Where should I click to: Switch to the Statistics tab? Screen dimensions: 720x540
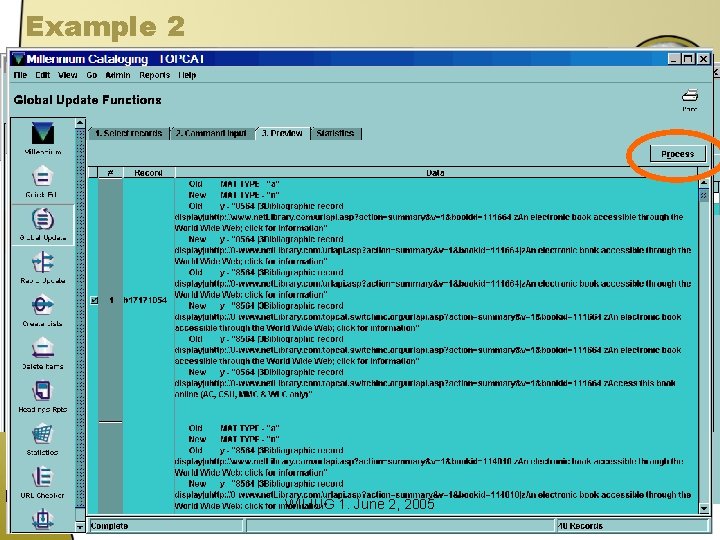(335, 133)
